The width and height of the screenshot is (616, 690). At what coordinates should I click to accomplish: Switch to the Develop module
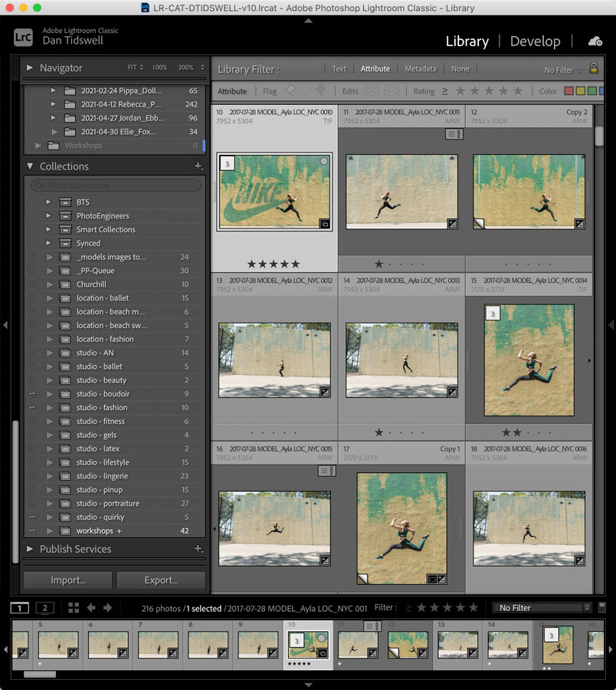(536, 41)
